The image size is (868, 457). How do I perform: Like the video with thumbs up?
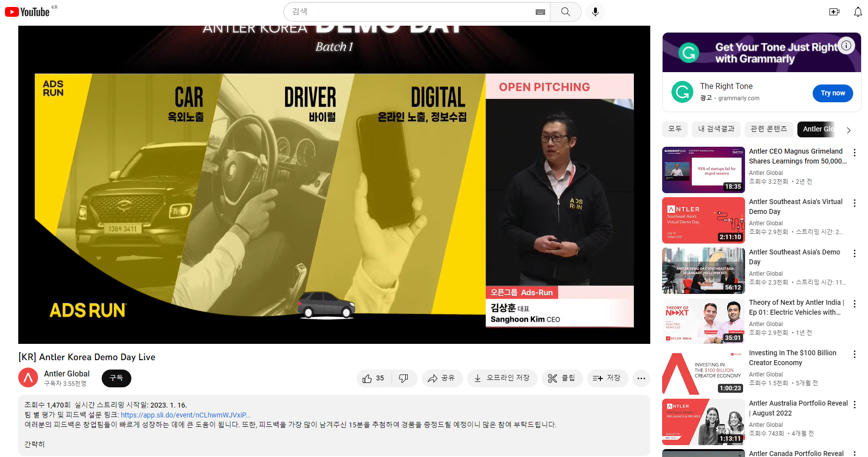pyautogui.click(x=374, y=378)
